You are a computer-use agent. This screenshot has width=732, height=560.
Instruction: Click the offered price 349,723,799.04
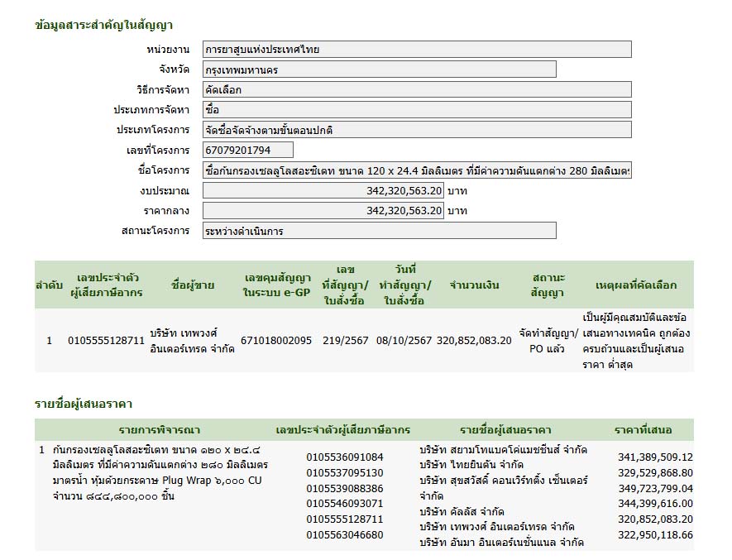pyautogui.click(x=655, y=488)
